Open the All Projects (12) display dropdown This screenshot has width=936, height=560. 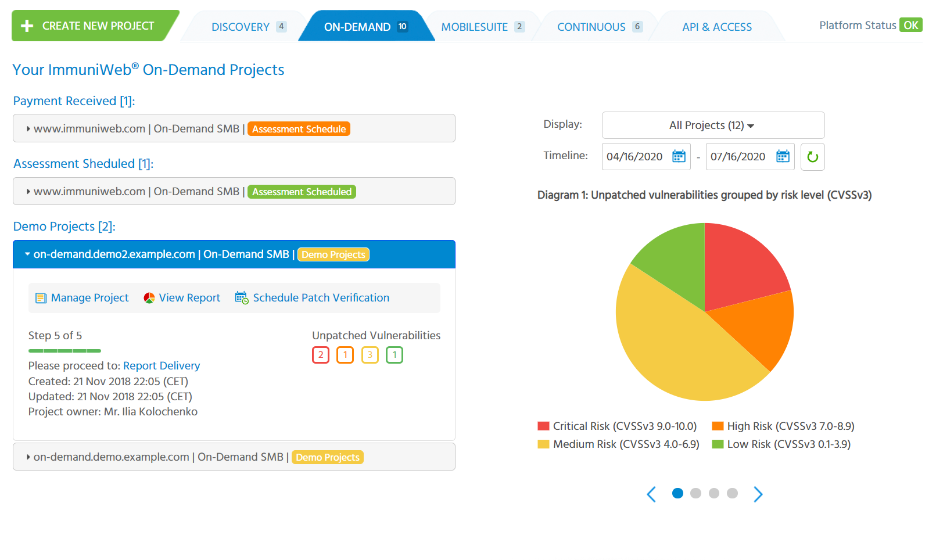[x=713, y=125]
